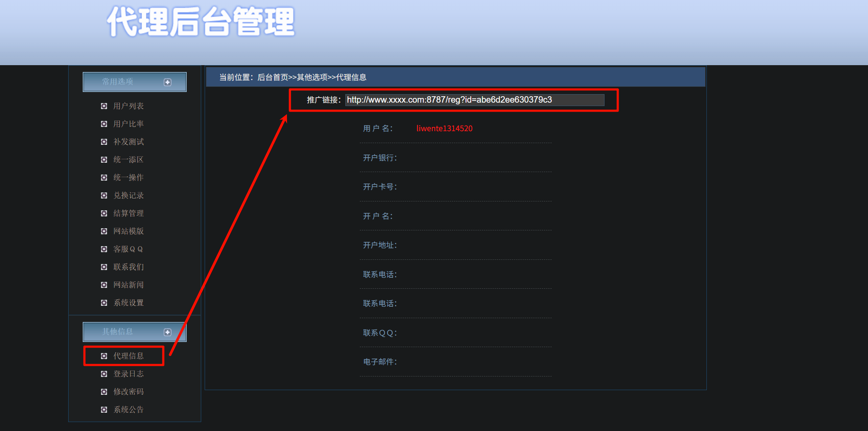Click the bullet icon next to 补发测试

104,142
